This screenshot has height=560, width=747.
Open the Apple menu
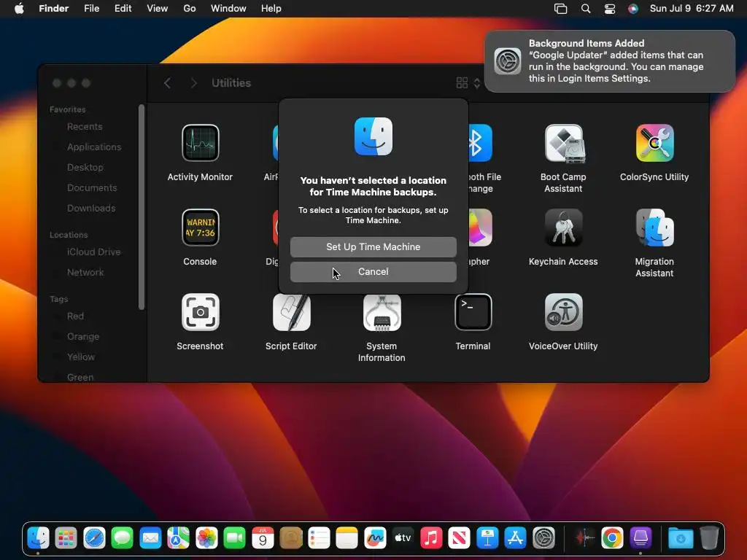19,9
